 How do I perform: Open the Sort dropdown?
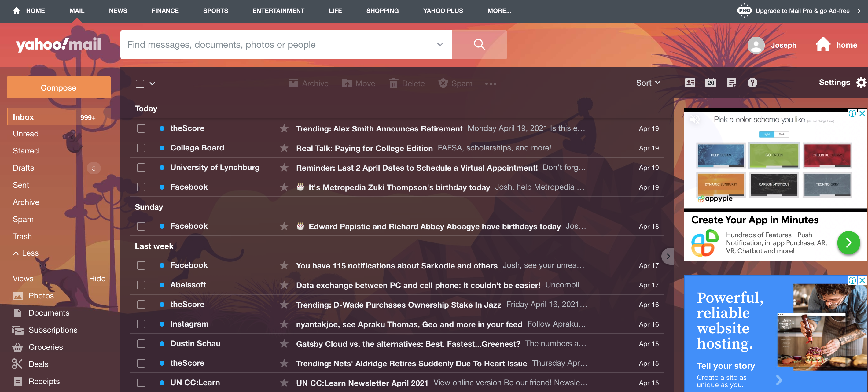[x=648, y=83]
